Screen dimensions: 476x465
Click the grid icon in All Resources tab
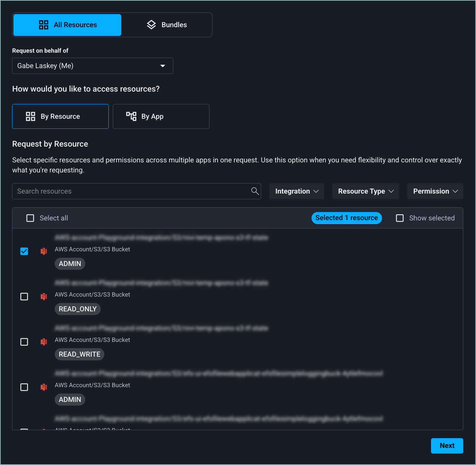(44, 25)
